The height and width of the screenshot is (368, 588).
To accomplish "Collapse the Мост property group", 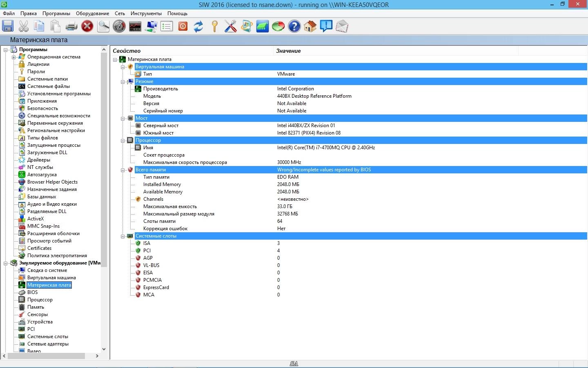I will coord(122,118).
